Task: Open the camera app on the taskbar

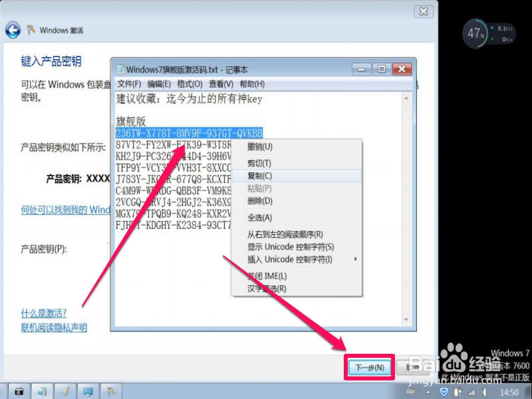Action: (x=19, y=392)
